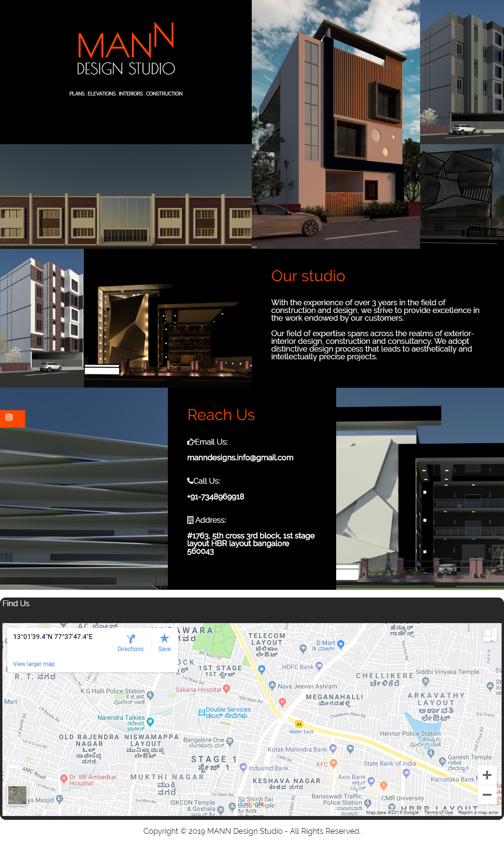
Task: Click Ganesh Temple marker icon
Action: (442, 761)
